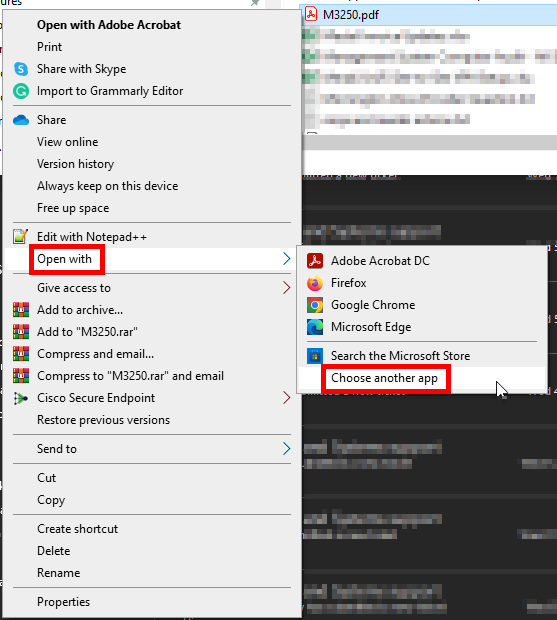
Task: Expand the Open with submenu arrow
Action: (x=287, y=259)
